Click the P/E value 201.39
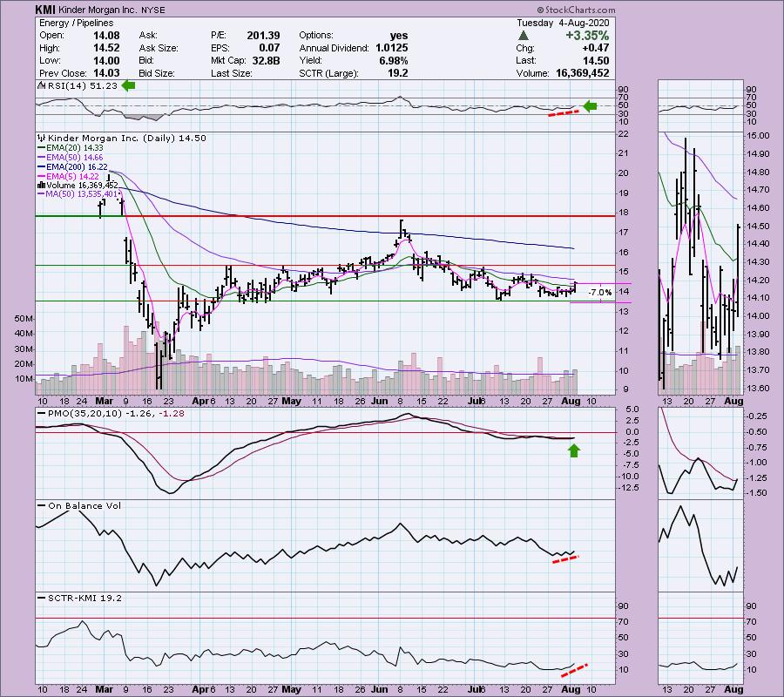The width and height of the screenshot is (784, 697). 263,36
